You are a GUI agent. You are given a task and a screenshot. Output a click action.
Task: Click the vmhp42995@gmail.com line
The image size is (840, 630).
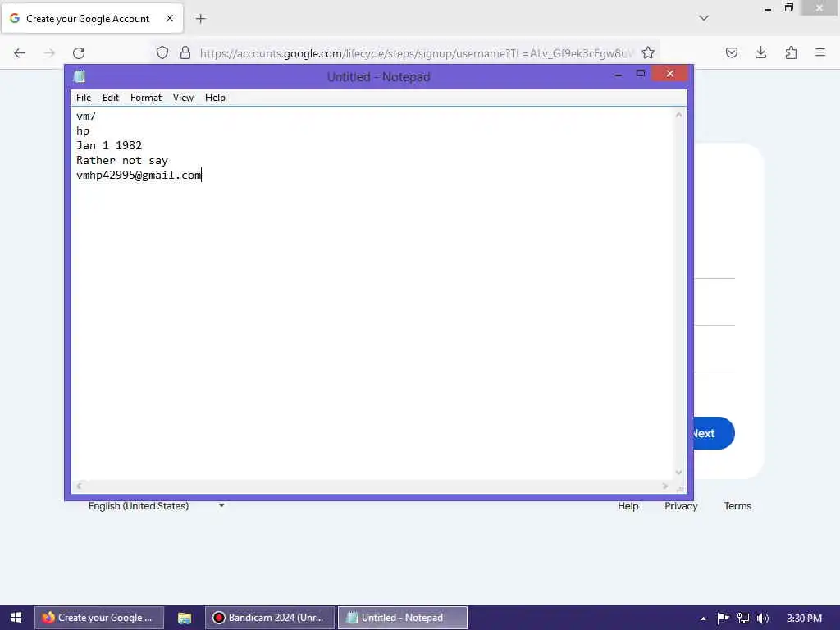coord(139,176)
